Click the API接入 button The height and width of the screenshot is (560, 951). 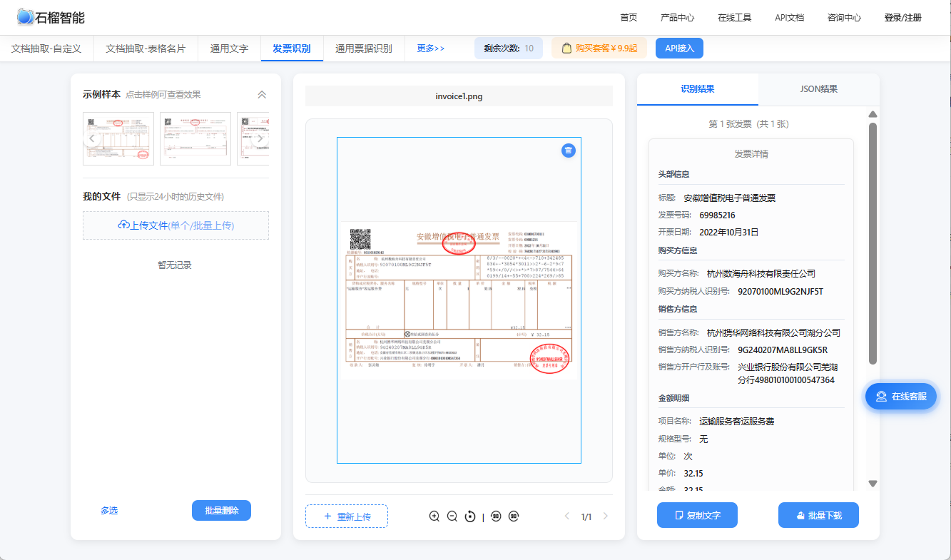click(679, 49)
